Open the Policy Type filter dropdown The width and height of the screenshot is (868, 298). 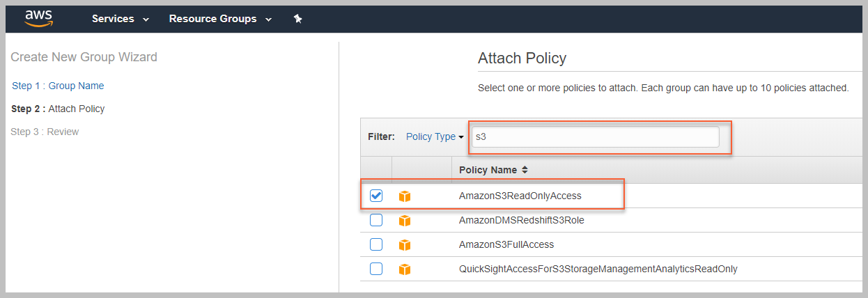click(x=435, y=136)
